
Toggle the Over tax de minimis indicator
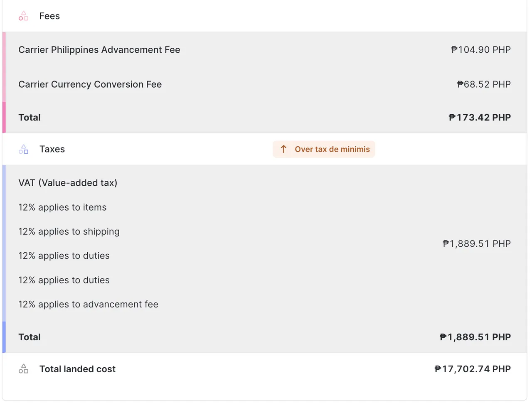tap(324, 149)
